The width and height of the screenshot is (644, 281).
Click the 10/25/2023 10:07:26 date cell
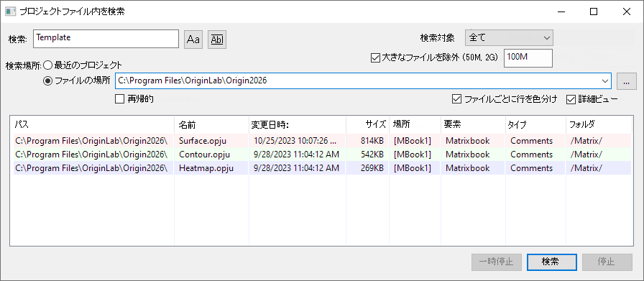[295, 141]
